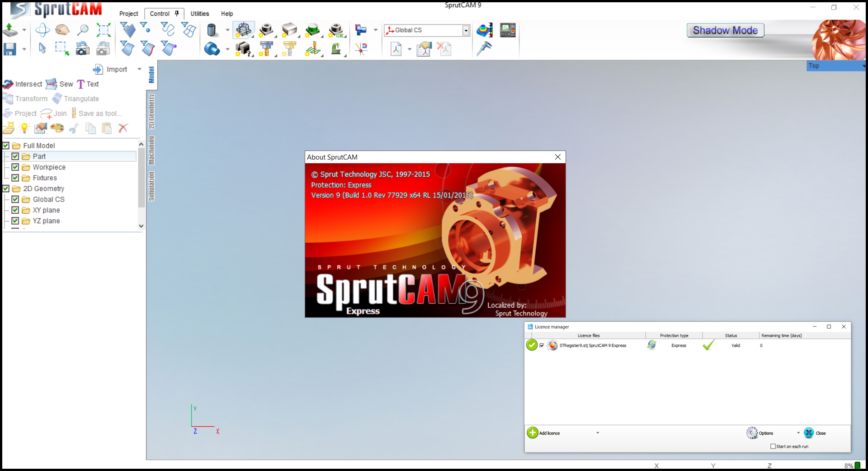Select the caliper measure tool

(x=484, y=48)
